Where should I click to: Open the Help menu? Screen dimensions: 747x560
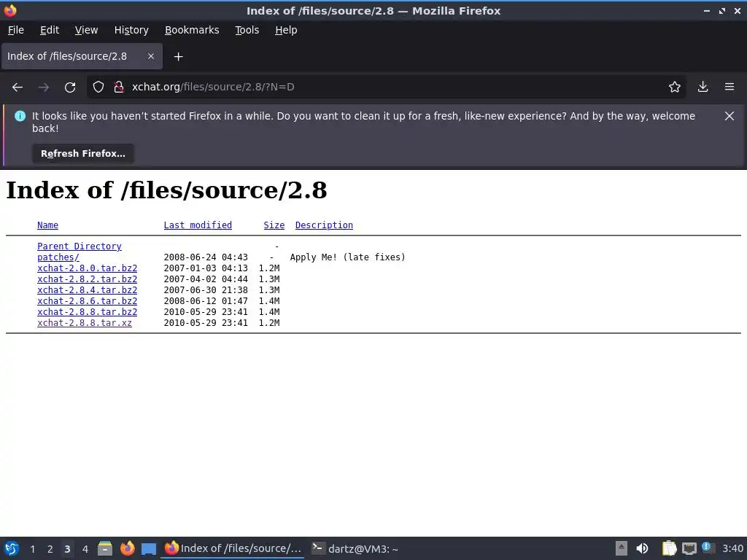coord(286,30)
